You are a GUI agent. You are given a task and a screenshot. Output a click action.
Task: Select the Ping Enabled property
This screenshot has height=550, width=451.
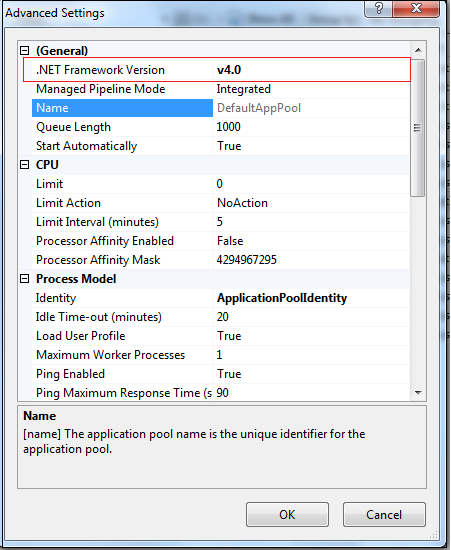[x=122, y=374]
